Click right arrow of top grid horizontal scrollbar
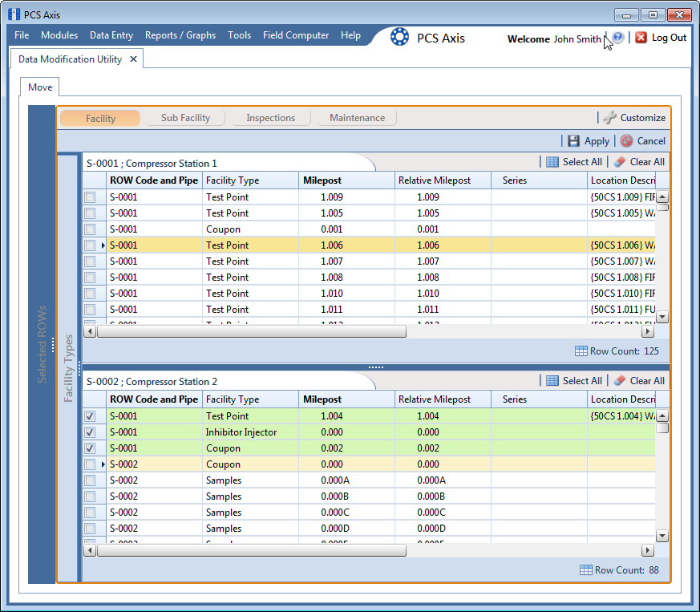 (648, 331)
